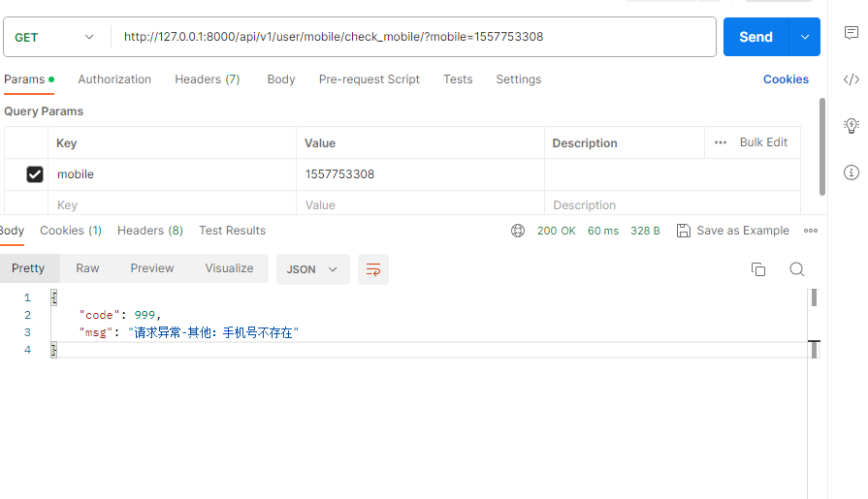
Task: Copy the response body icon
Action: click(x=757, y=269)
